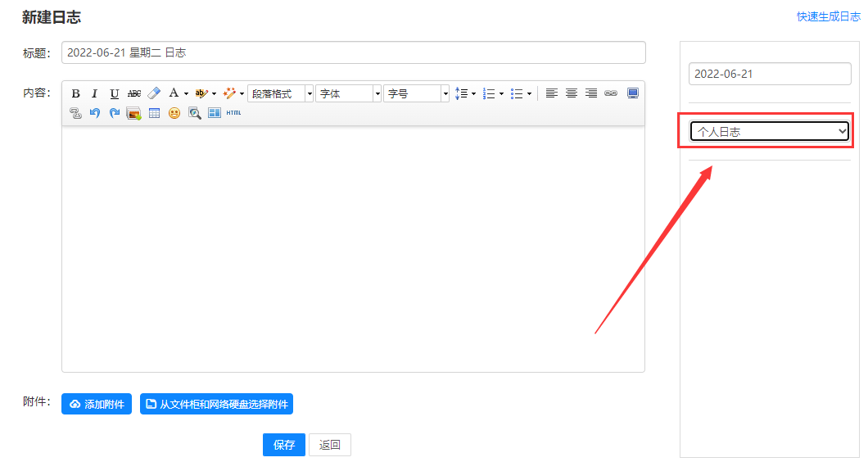The width and height of the screenshot is (868, 462).
Task: Click the underline icon
Action: point(115,93)
